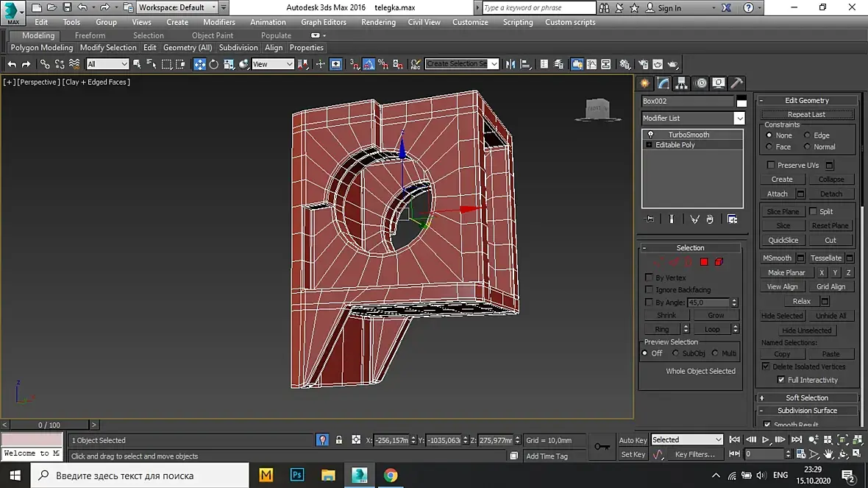Viewport: 868px width, 488px height.
Task: Switch to the Hierarchy command panel
Action: pos(682,83)
